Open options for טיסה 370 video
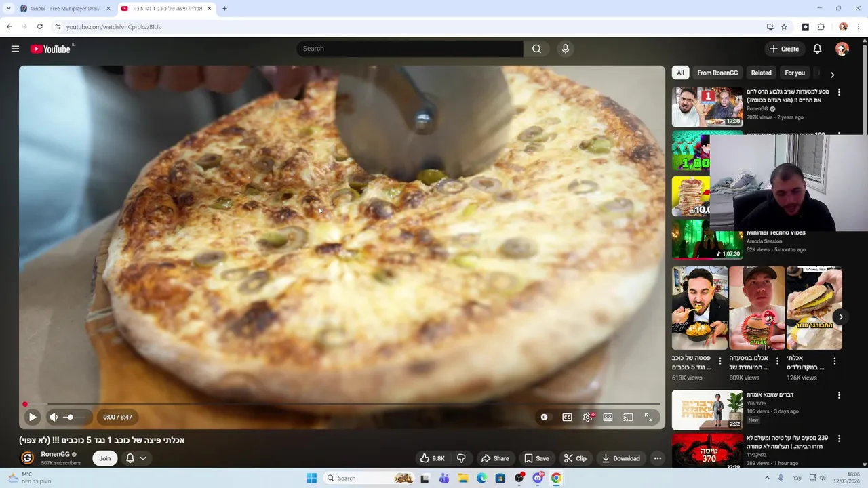 tap(839, 439)
